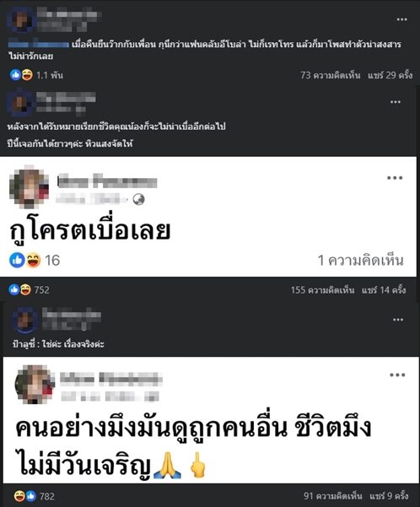The width and height of the screenshot is (420, 507).
Task: Open options menu on the 'ป้าลูซี่' post
Action: [x=398, y=320]
